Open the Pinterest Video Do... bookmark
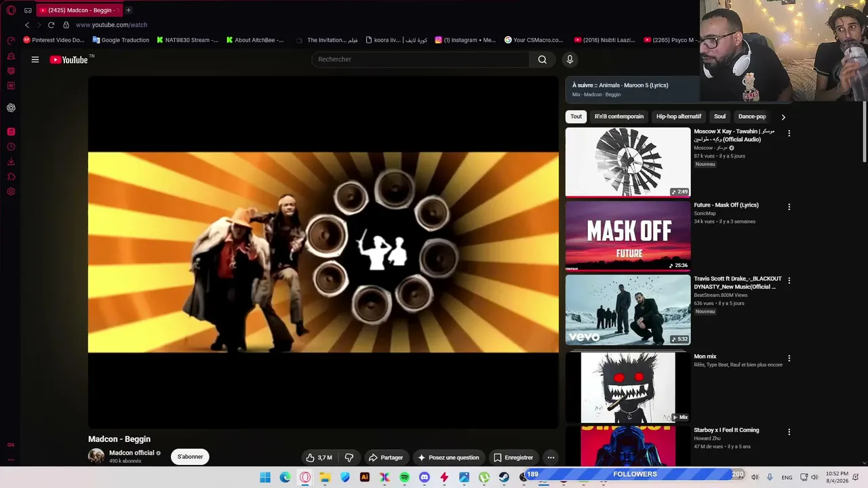 54,40
